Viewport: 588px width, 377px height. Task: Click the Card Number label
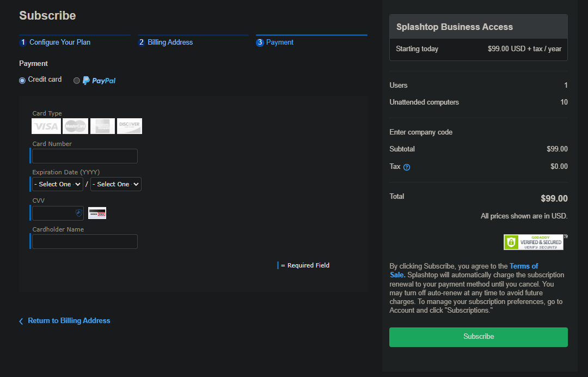pos(52,144)
